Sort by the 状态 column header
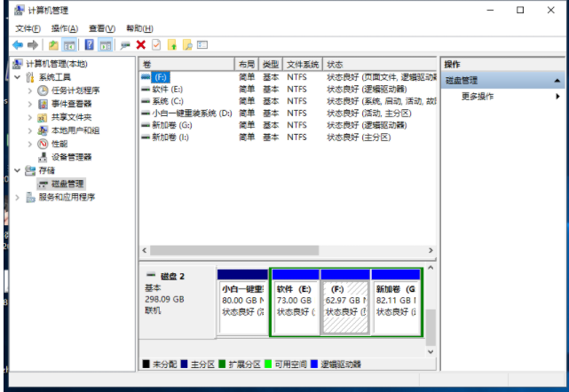This screenshot has height=392, width=569. pyautogui.click(x=379, y=65)
